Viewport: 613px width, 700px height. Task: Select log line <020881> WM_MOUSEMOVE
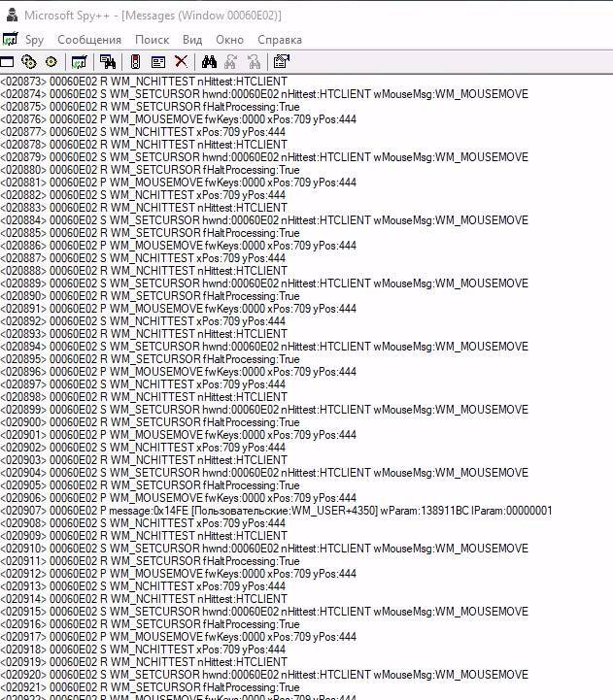click(179, 183)
